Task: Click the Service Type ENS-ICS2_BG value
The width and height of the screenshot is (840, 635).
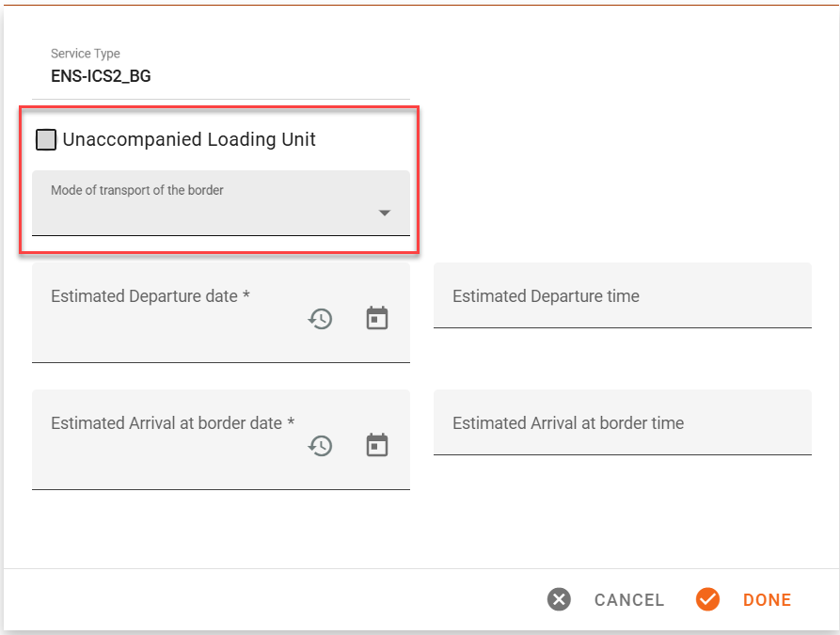Action: 101,76
